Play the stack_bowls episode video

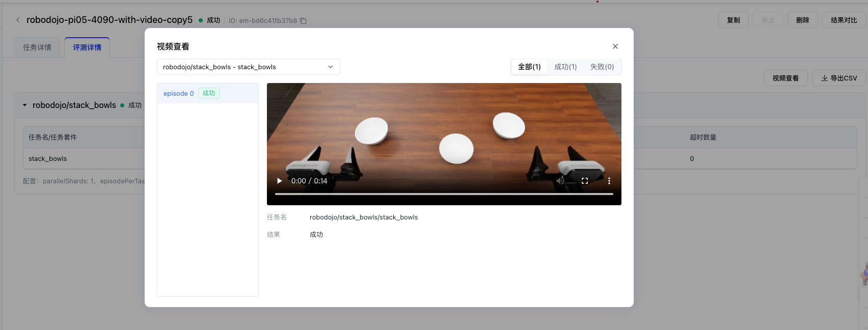pos(279,181)
